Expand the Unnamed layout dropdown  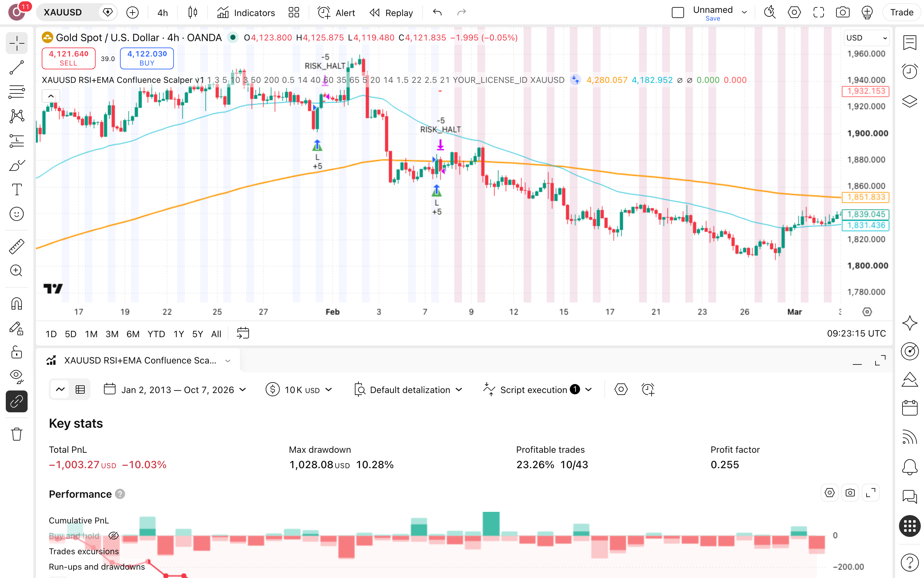(x=744, y=12)
